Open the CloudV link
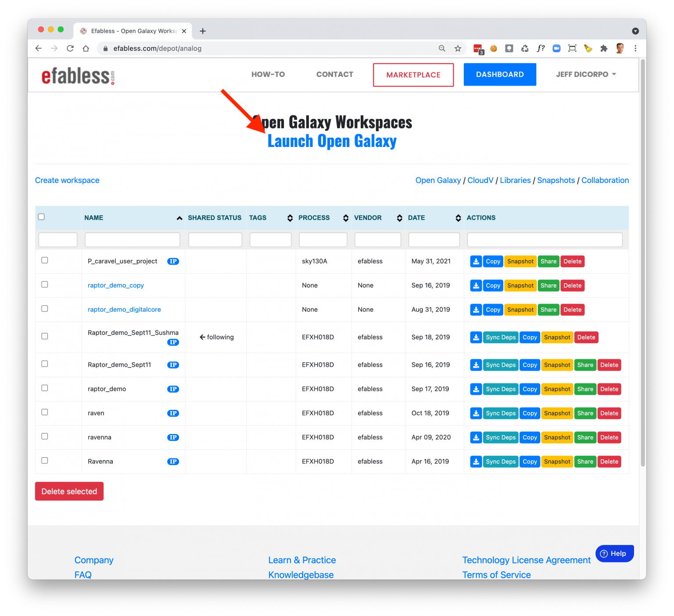Screen dimensions: 674x616 point(480,180)
